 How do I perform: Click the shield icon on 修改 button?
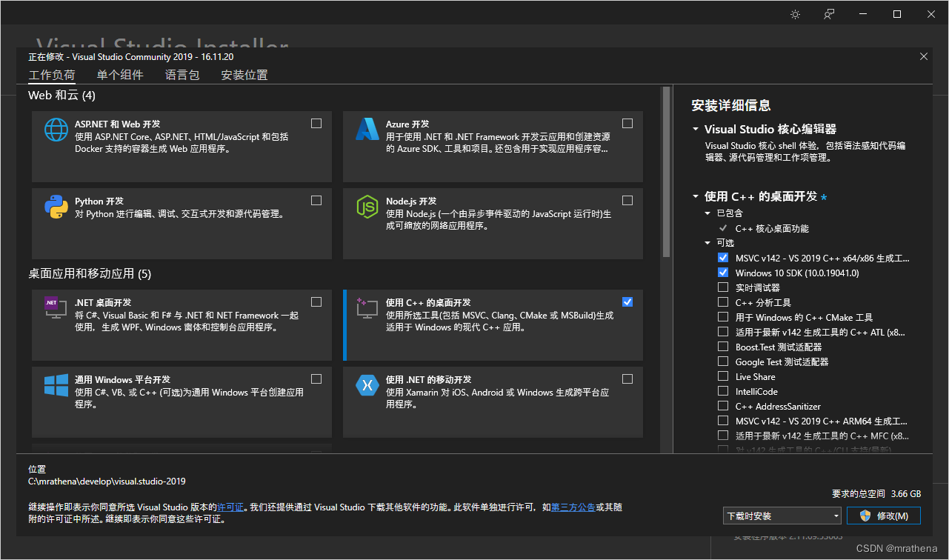click(x=865, y=516)
